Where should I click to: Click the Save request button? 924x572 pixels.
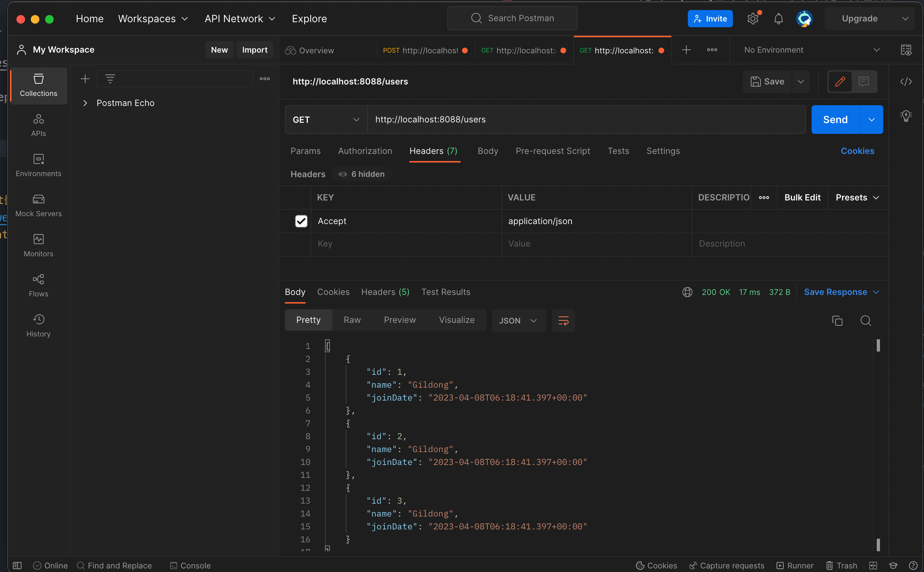point(767,81)
